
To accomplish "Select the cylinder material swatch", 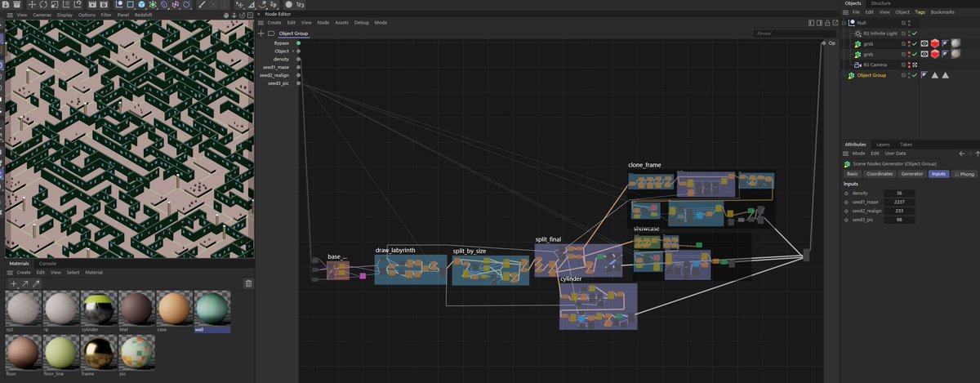I will (100, 310).
